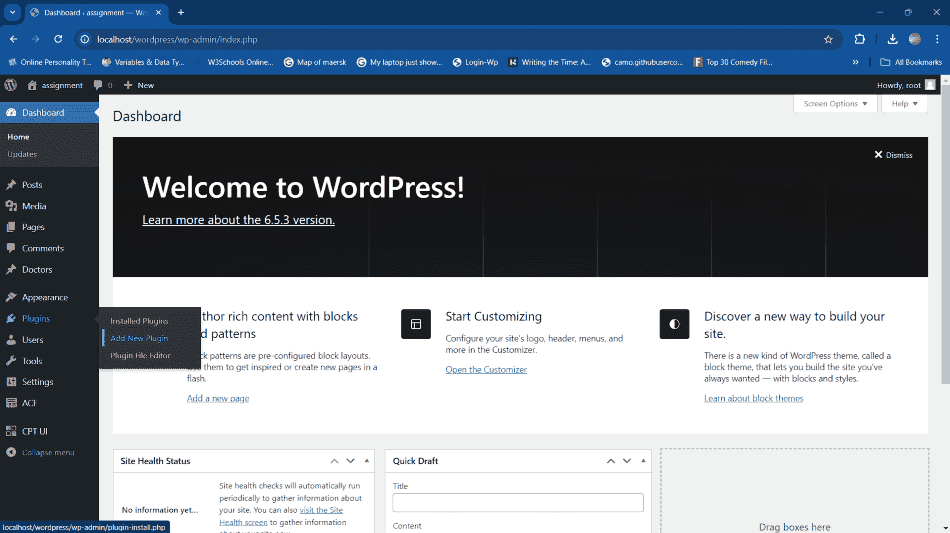Click Howdy, root account link
Viewport: 950px width, 533px height.
[906, 85]
